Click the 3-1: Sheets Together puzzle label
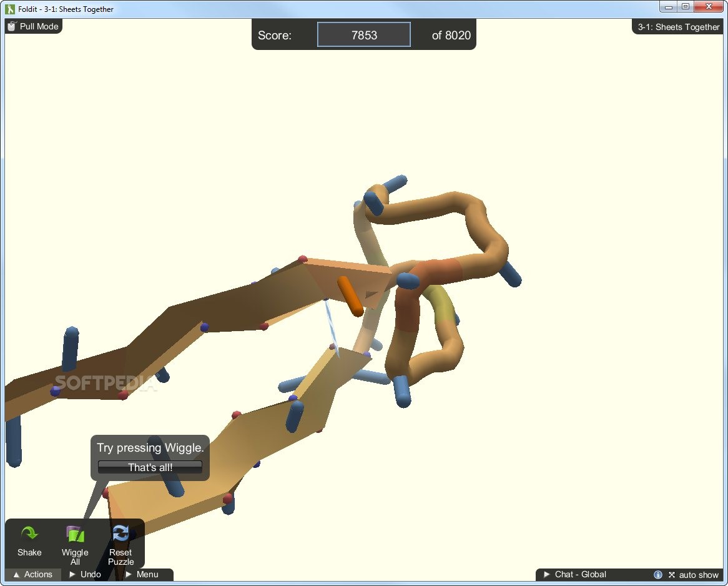Image resolution: width=728 pixels, height=586 pixels. pyautogui.click(x=678, y=27)
